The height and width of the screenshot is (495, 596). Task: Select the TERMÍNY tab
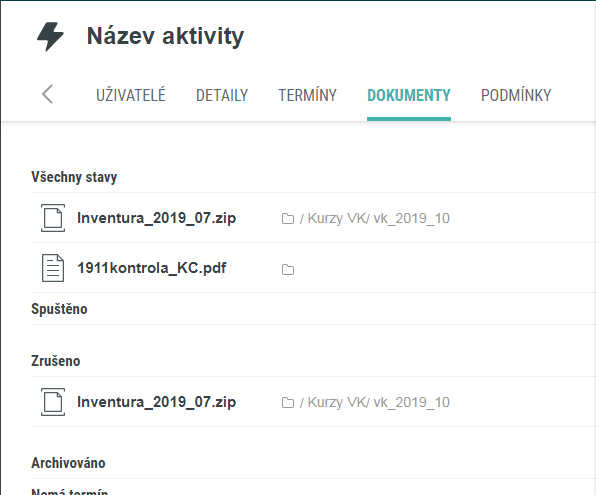(x=308, y=95)
